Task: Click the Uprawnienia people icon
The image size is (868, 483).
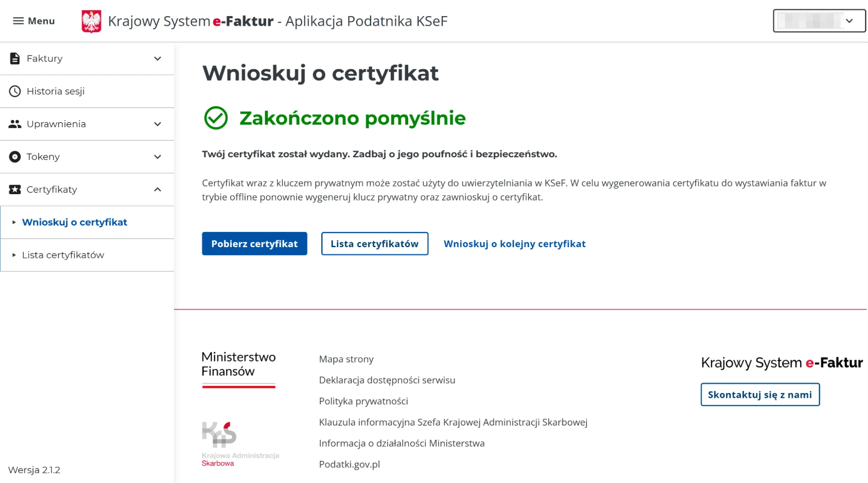Action: [15, 124]
